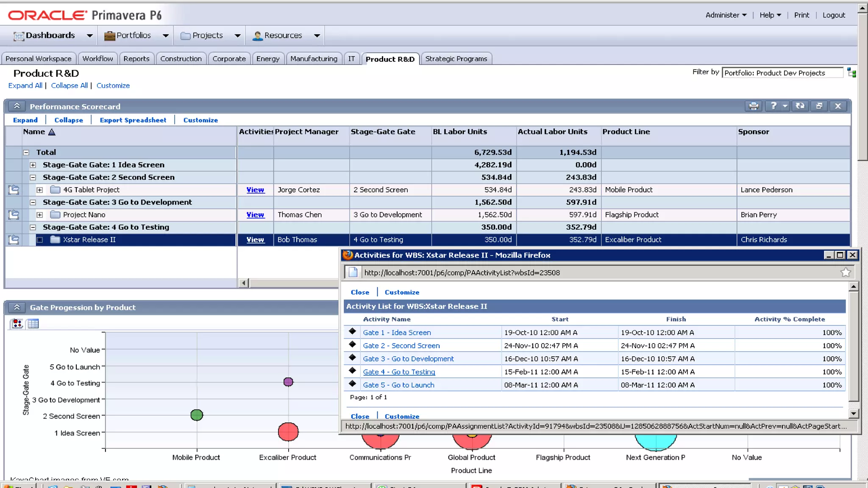Click the top Close link in Activities popup
868x488 pixels.
click(360, 292)
